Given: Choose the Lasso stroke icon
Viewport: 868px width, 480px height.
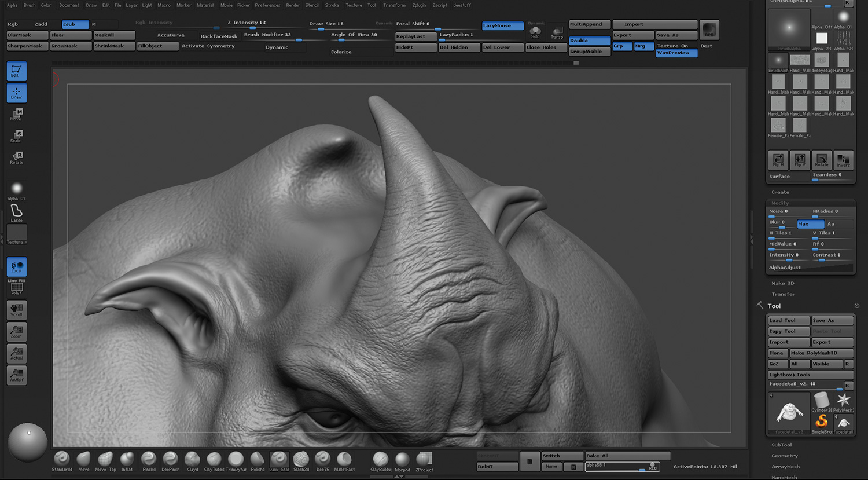Looking at the screenshot, I should tap(16, 212).
